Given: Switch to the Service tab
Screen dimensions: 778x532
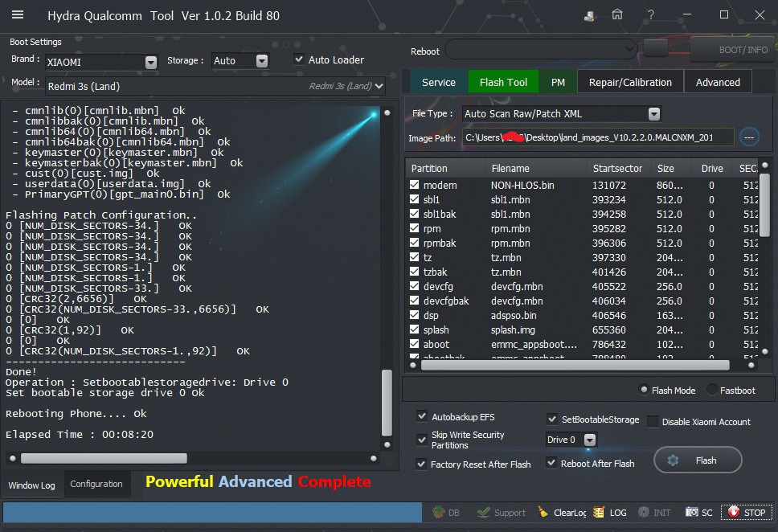Looking at the screenshot, I should click(439, 82).
